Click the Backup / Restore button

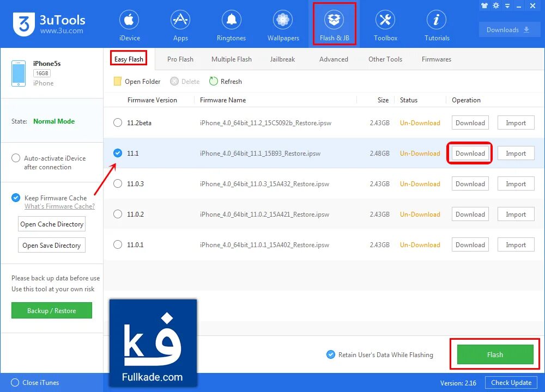click(51, 310)
